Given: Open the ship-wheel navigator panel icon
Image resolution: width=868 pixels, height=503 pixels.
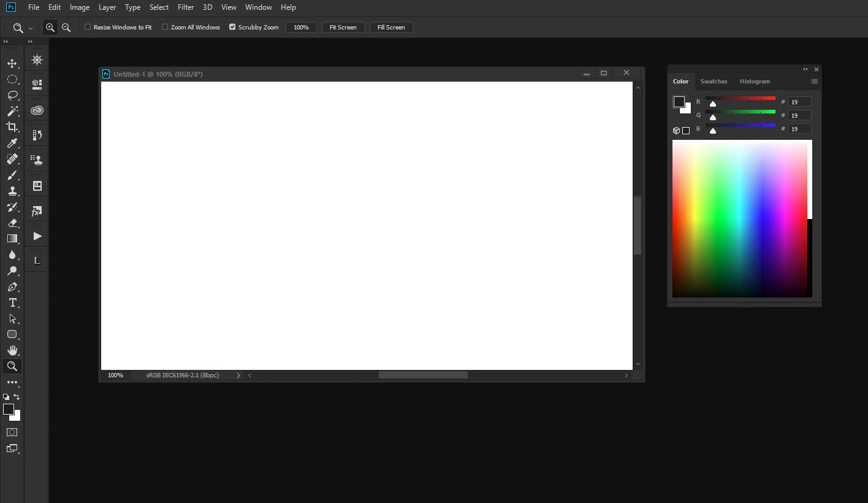Looking at the screenshot, I should pos(37,60).
